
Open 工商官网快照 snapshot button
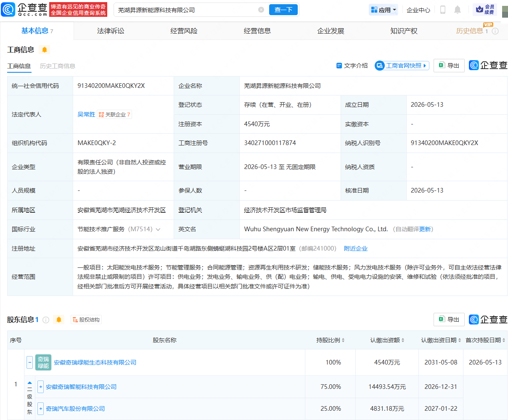point(402,66)
